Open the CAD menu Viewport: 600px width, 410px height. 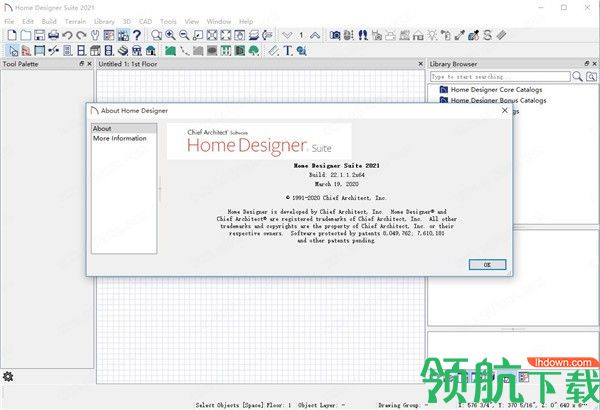click(145, 21)
